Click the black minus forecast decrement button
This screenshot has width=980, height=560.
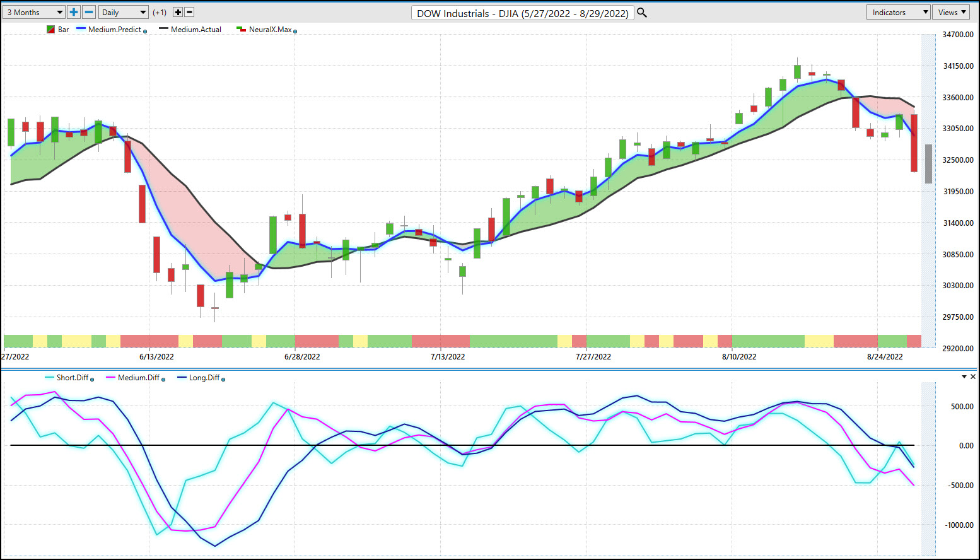tap(189, 12)
